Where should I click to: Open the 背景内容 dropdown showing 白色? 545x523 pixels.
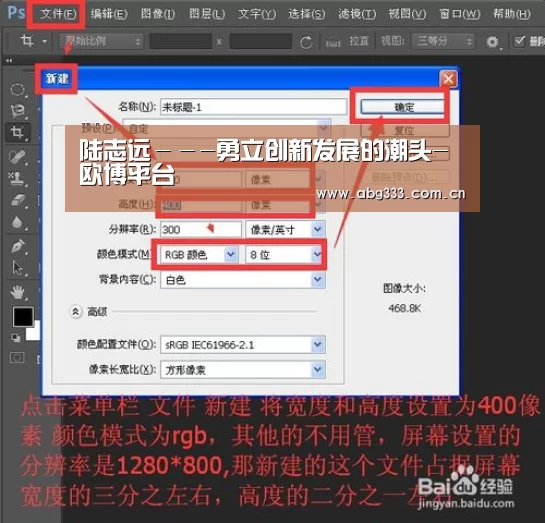[243, 280]
